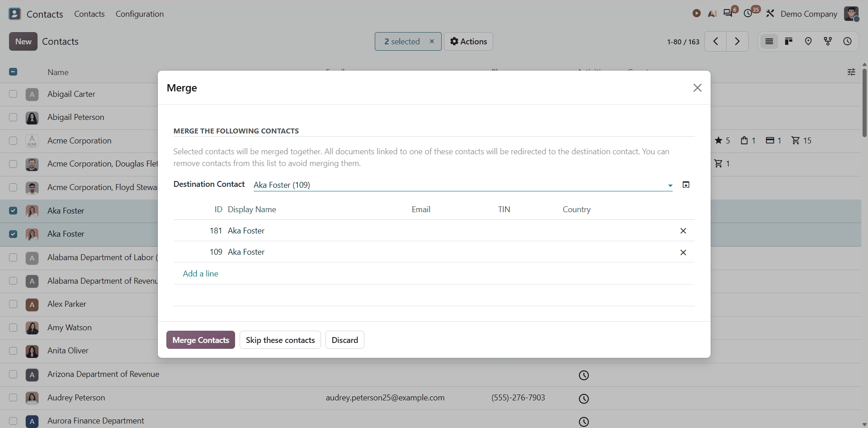
Task: Click phone number (555)-276-7903
Action: pyautogui.click(x=518, y=398)
